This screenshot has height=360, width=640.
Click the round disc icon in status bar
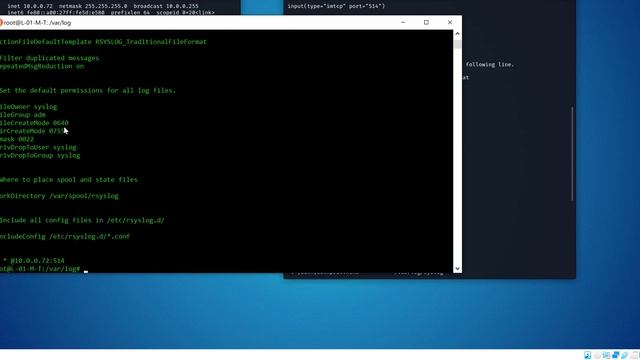pyautogui.click(x=597, y=356)
